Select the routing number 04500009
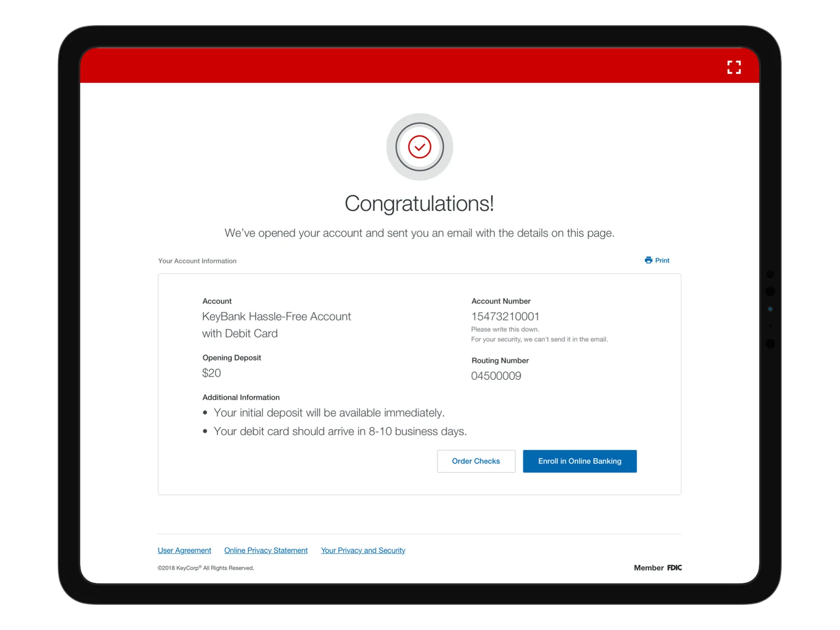Screen dimensions: 840x630 point(496,376)
